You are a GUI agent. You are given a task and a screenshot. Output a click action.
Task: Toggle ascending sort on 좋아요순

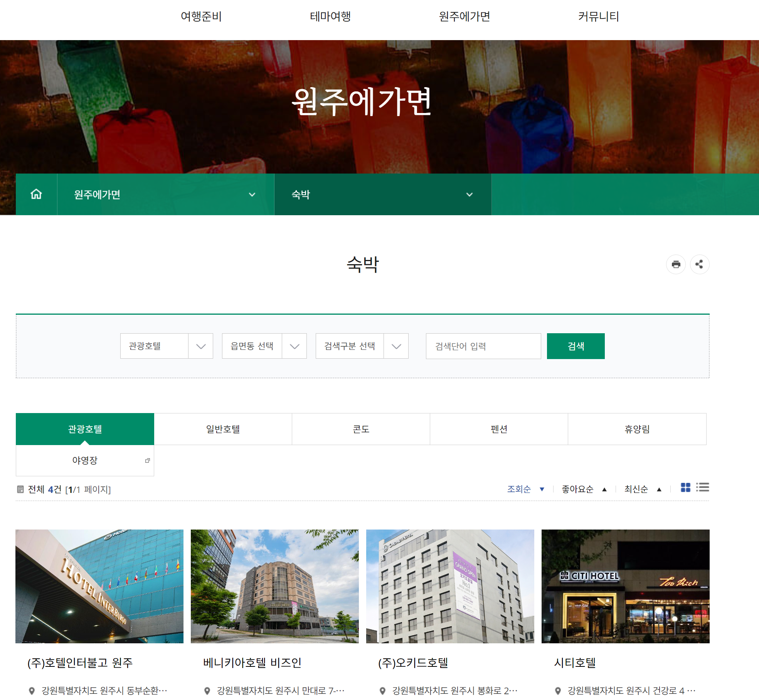point(604,489)
